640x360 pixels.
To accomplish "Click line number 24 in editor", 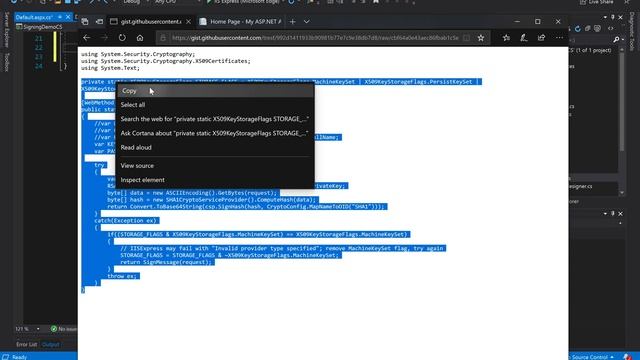I will click(x=38, y=66).
